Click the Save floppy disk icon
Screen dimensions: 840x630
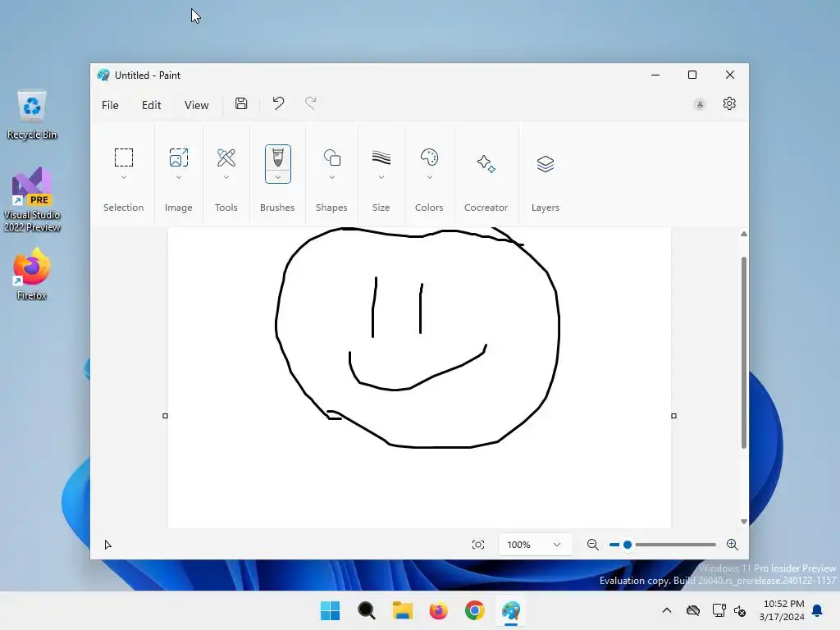point(241,103)
